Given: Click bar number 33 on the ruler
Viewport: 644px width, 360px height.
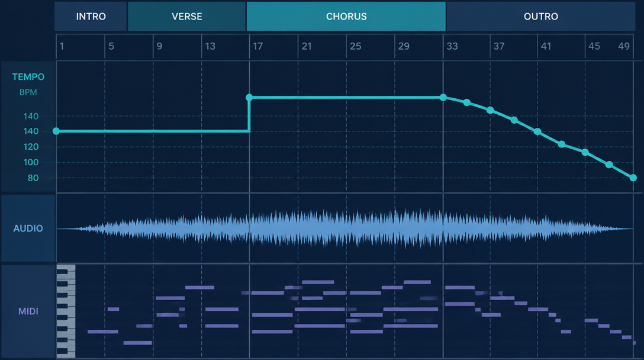Looking at the screenshot, I should click(452, 46).
